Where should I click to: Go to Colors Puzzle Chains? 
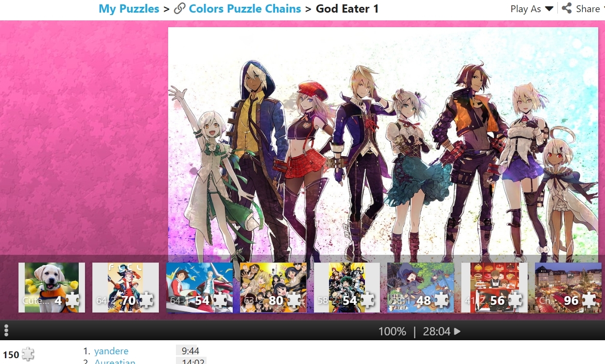[245, 9]
